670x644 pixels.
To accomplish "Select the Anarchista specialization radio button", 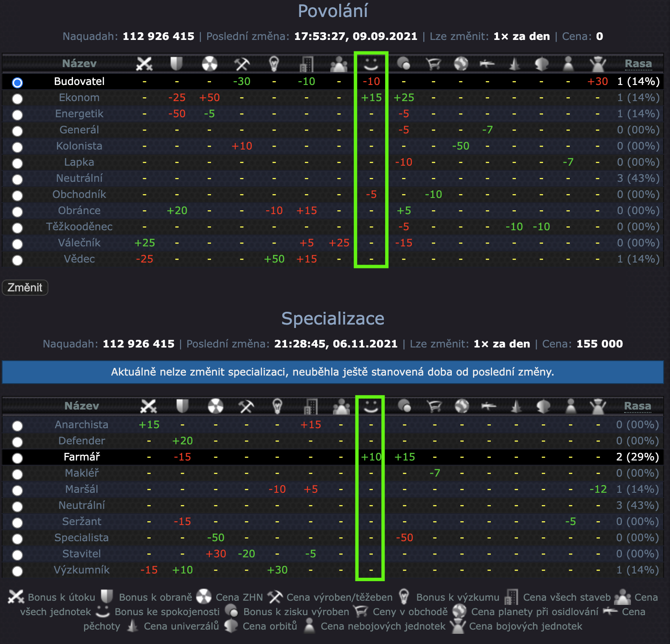I will tap(17, 426).
